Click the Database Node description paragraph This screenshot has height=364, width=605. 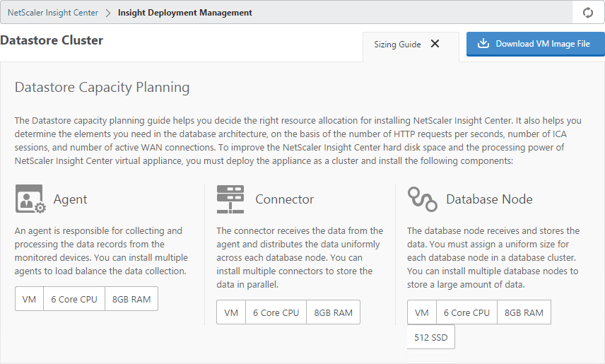click(493, 257)
